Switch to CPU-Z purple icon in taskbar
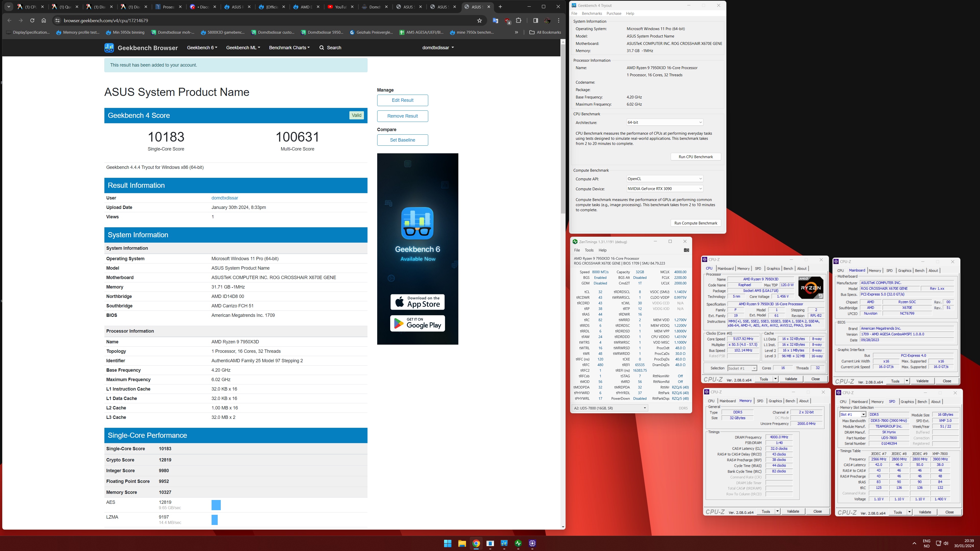 [532, 543]
